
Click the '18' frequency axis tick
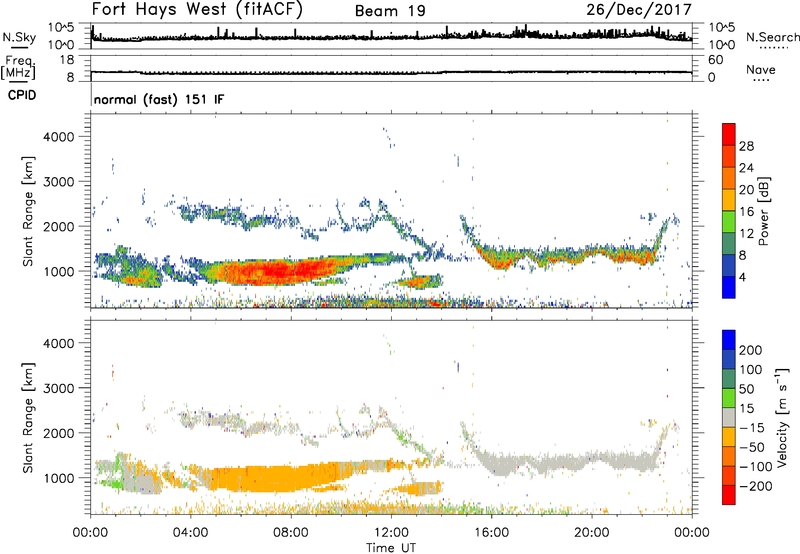coord(67,60)
